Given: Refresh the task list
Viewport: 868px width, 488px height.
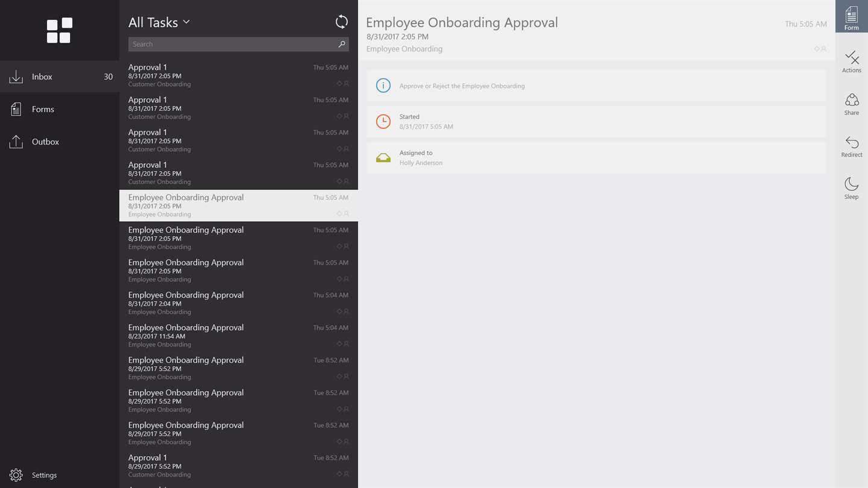Looking at the screenshot, I should [342, 22].
